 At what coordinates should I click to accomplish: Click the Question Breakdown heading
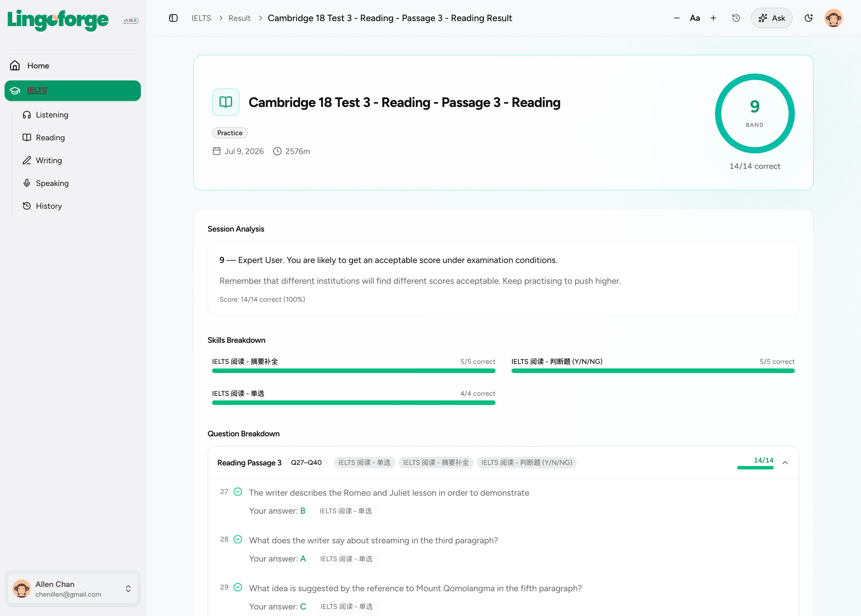243,433
